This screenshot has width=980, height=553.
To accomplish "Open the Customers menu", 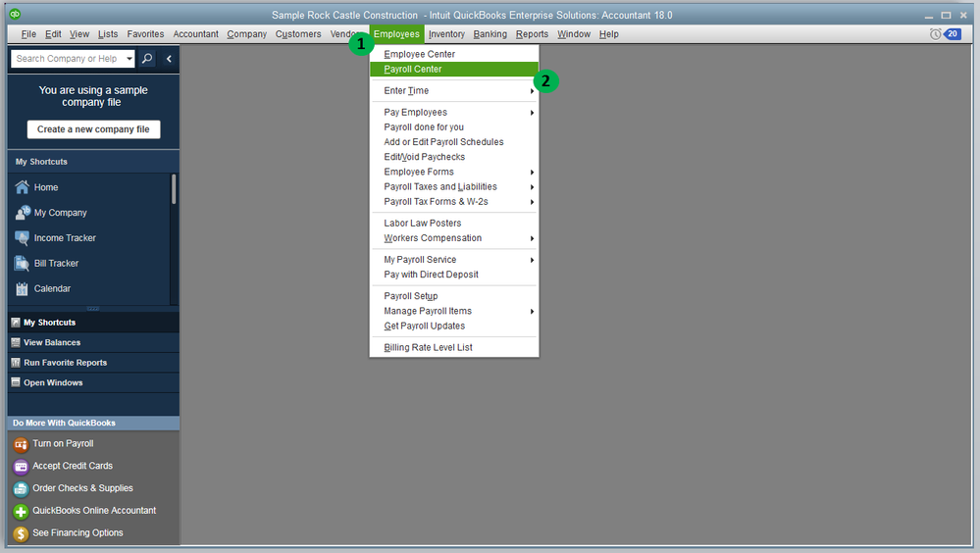I will click(x=298, y=34).
